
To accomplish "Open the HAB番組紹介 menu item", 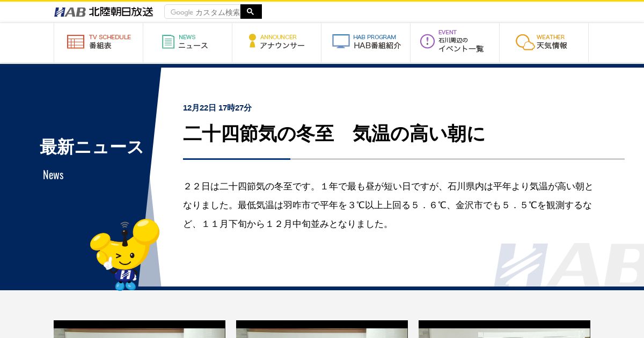I will (365, 42).
